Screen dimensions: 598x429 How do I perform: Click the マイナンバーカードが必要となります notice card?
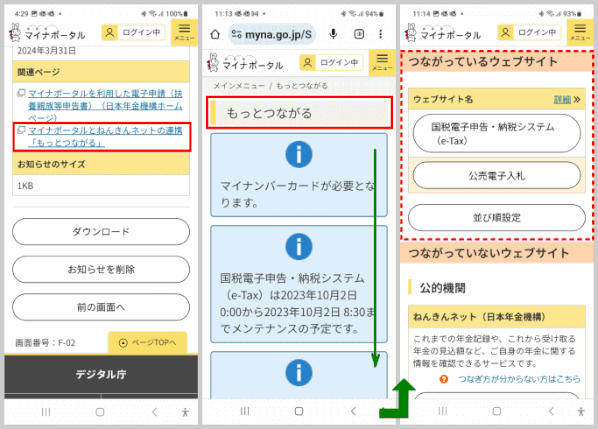point(299,175)
